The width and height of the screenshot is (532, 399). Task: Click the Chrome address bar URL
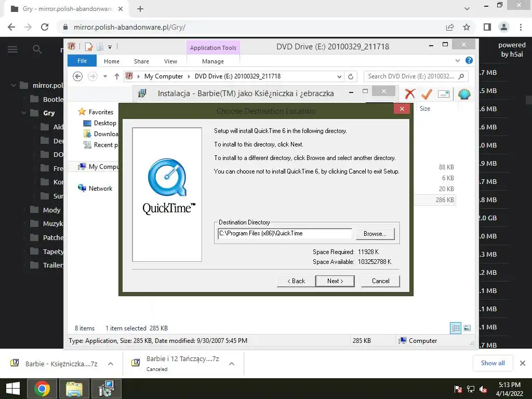(x=129, y=27)
